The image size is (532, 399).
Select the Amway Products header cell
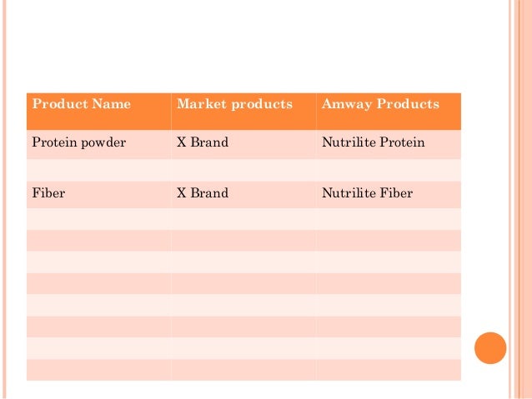389,112
